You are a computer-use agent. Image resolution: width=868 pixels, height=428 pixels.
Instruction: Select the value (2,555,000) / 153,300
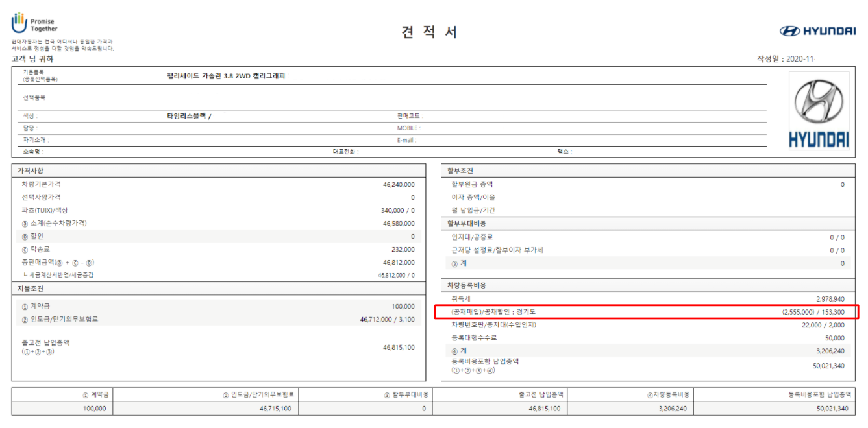[x=813, y=312]
